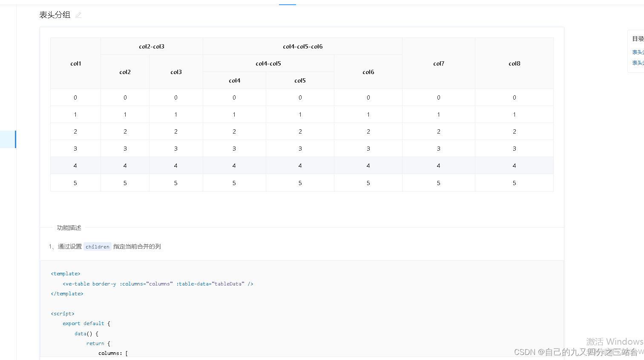Click value 3 in the col7 column
The height and width of the screenshot is (360, 644).
[439, 149]
